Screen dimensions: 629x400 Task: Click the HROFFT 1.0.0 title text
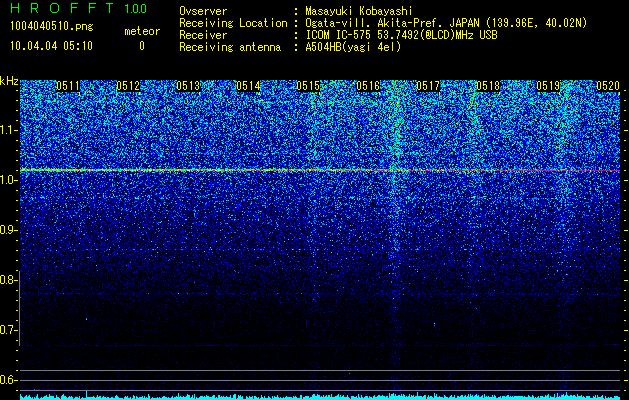[78, 8]
